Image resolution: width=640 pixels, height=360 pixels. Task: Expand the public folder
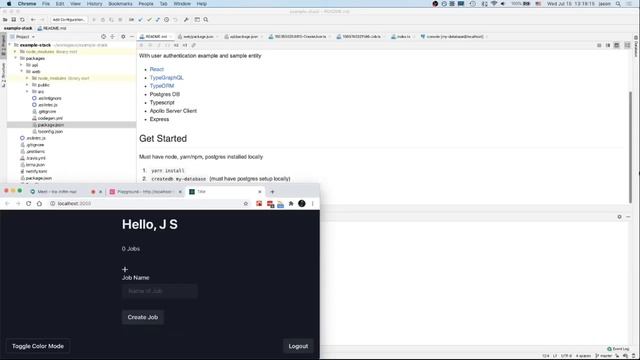(x=27, y=85)
